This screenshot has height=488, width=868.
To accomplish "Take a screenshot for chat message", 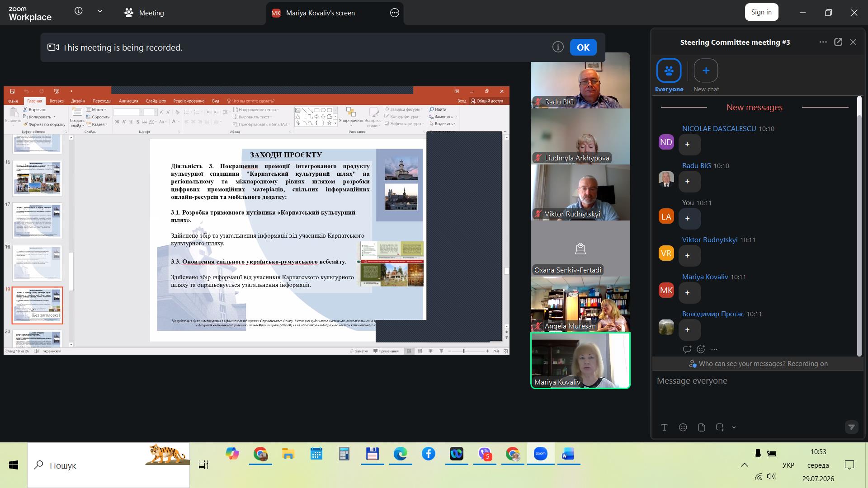I will tap(720, 427).
